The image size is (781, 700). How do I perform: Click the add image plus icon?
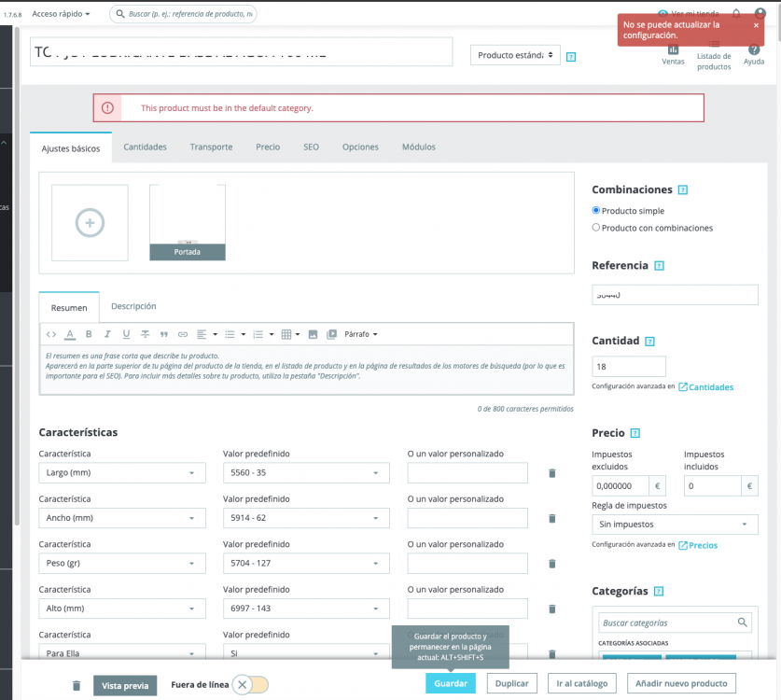tap(90, 223)
